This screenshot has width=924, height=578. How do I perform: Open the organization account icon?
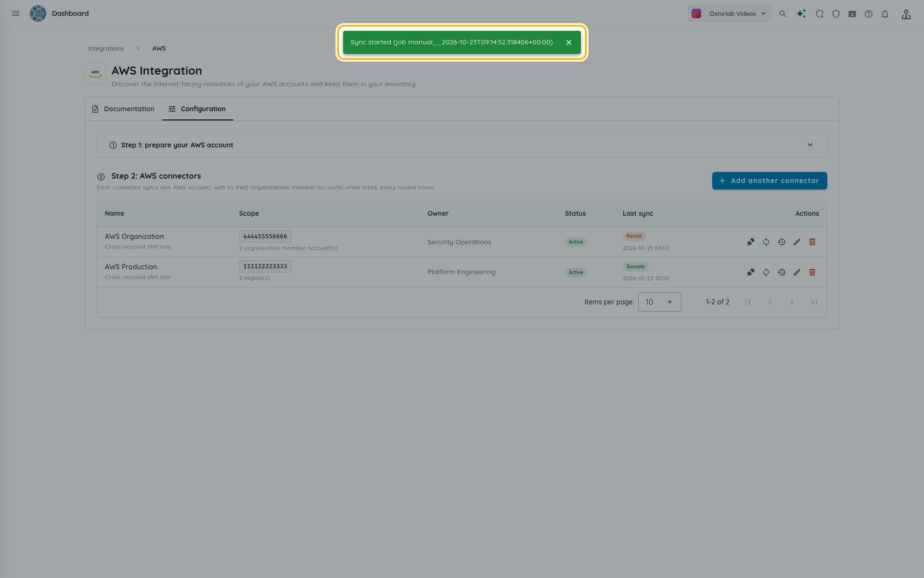[x=906, y=14]
